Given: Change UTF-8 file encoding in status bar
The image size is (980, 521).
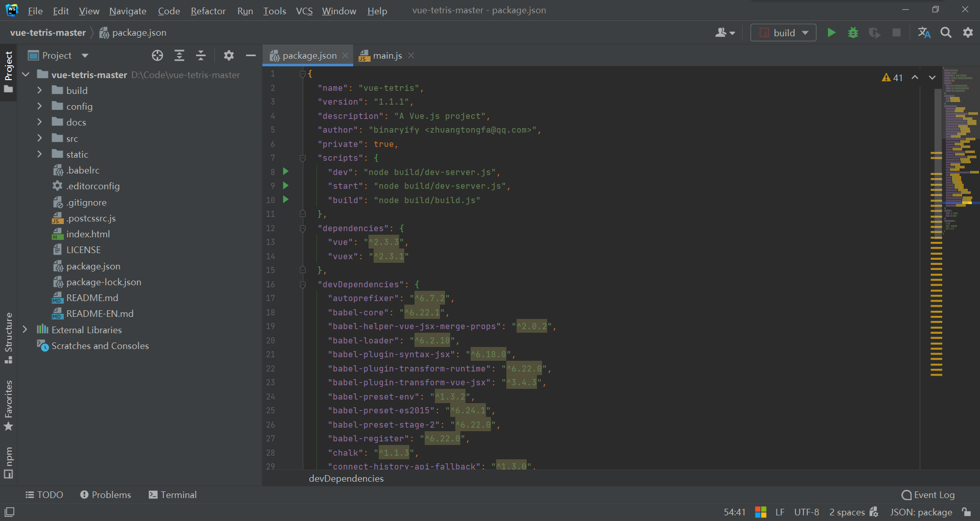Looking at the screenshot, I should point(806,512).
